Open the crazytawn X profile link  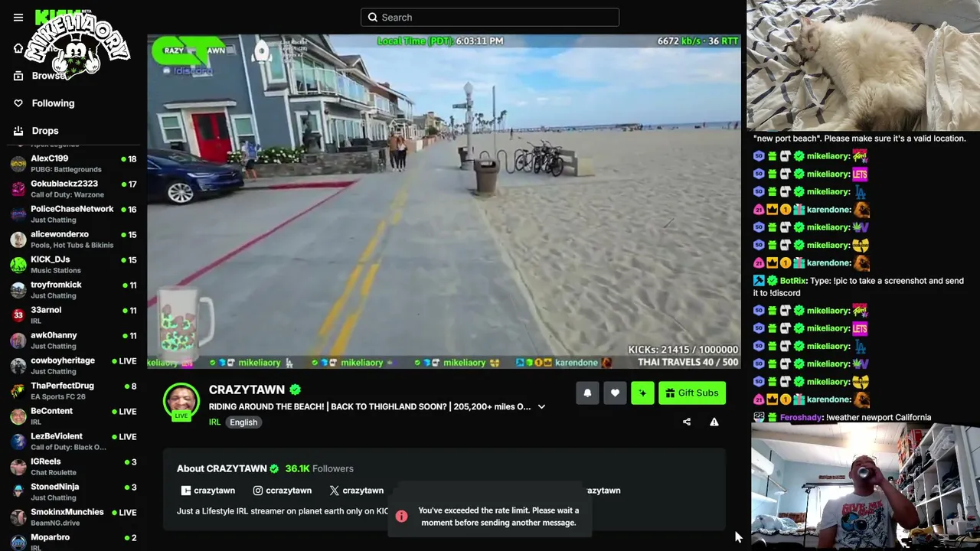pos(357,491)
